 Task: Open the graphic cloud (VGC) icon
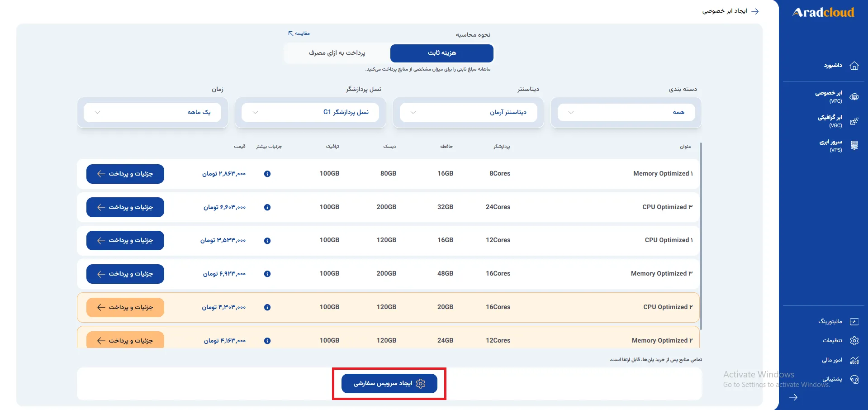click(854, 121)
